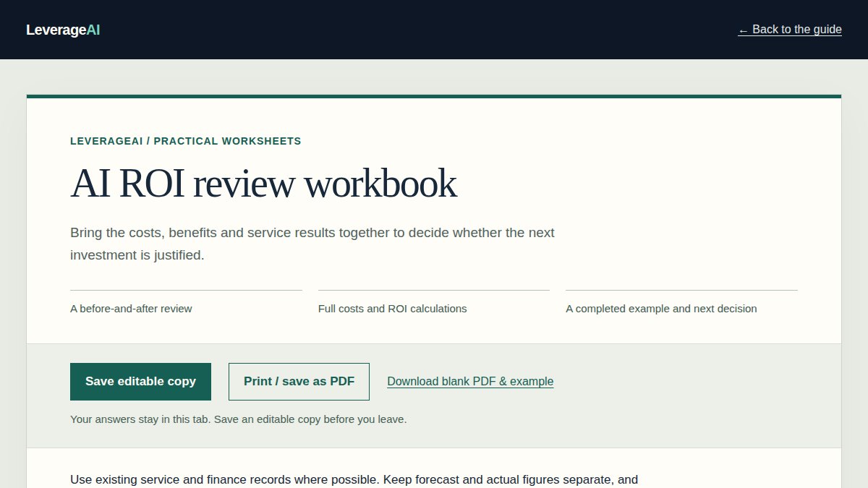Click the Save editable copy button
Screen dimensions: 868x488
click(x=140, y=382)
